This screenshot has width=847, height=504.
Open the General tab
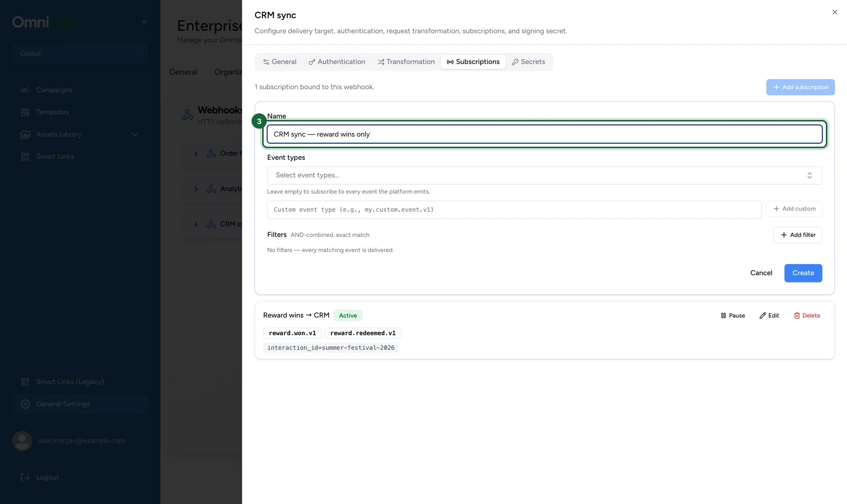pyautogui.click(x=280, y=62)
